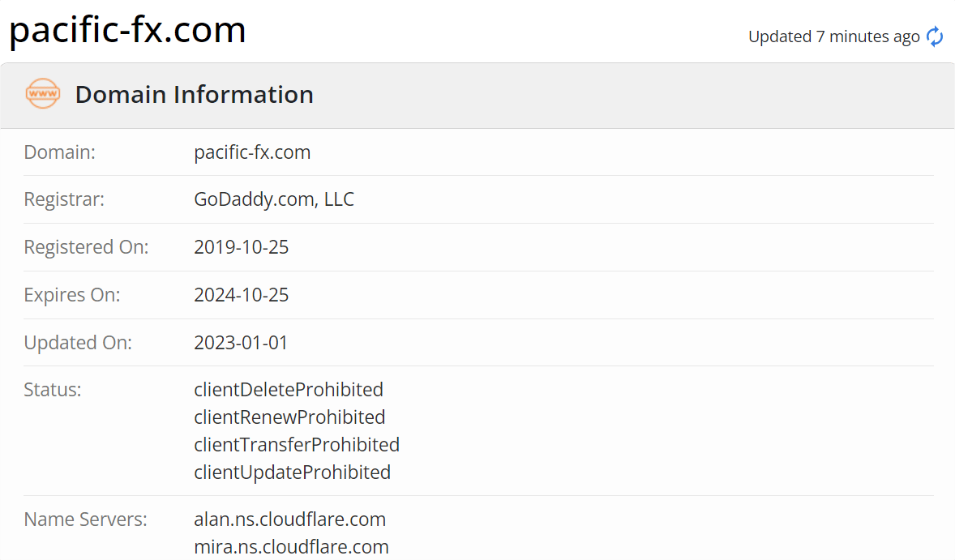Screen dimensions: 955x560
Task: Click the blue refresh arrows icon
Action: [935, 36]
